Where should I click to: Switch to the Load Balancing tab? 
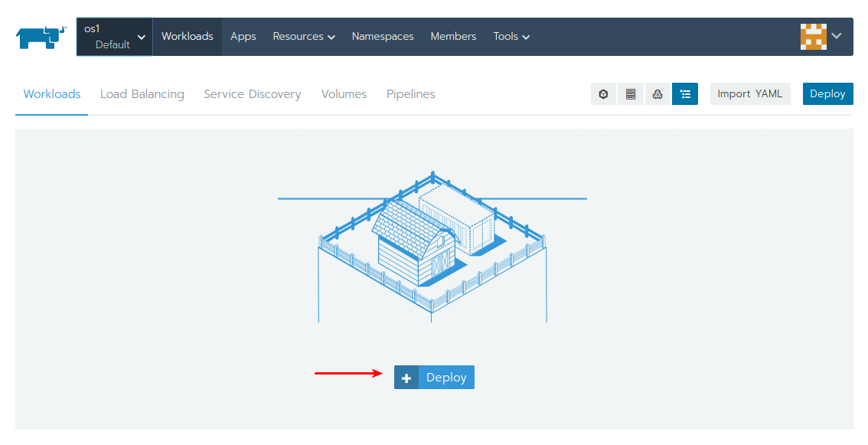(x=142, y=93)
